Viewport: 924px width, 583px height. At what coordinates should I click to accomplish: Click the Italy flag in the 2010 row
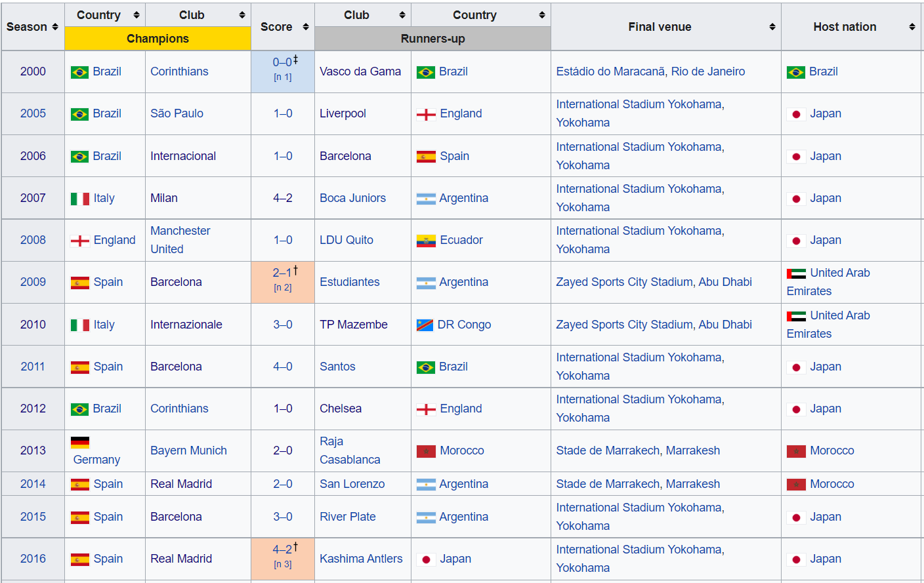80,325
